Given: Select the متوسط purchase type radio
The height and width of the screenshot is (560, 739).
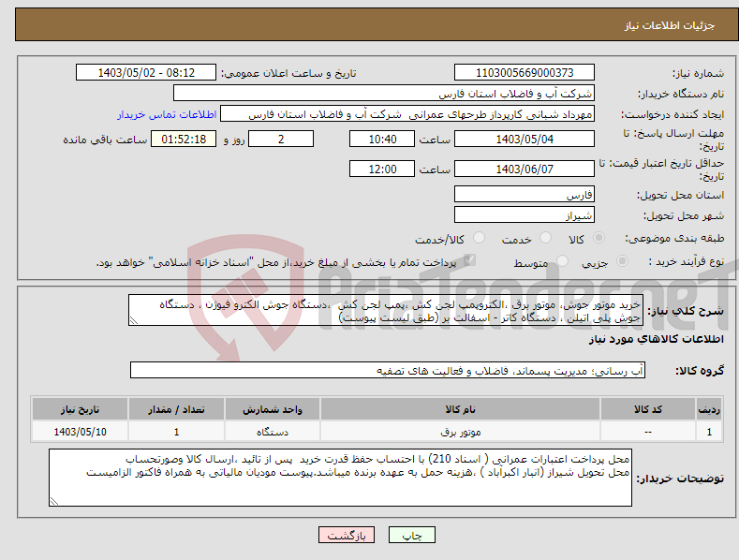Looking at the screenshot, I should (562, 260).
